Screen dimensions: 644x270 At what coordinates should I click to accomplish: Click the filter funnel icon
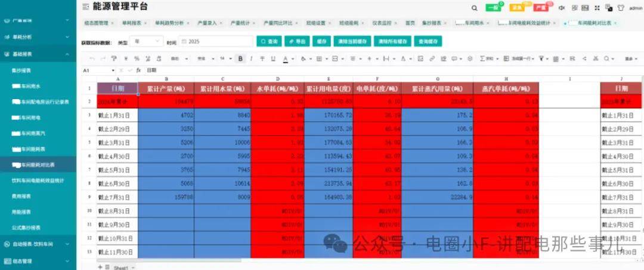pyautogui.click(x=541, y=59)
